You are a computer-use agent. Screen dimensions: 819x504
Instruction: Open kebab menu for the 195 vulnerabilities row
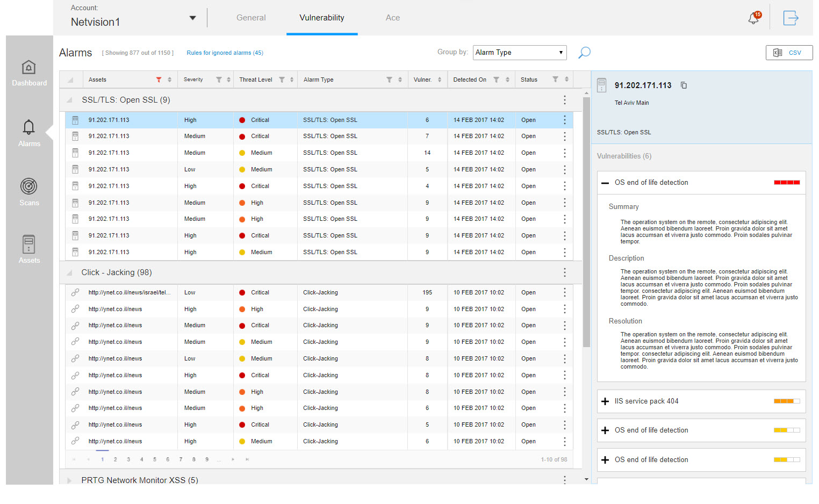coord(564,292)
